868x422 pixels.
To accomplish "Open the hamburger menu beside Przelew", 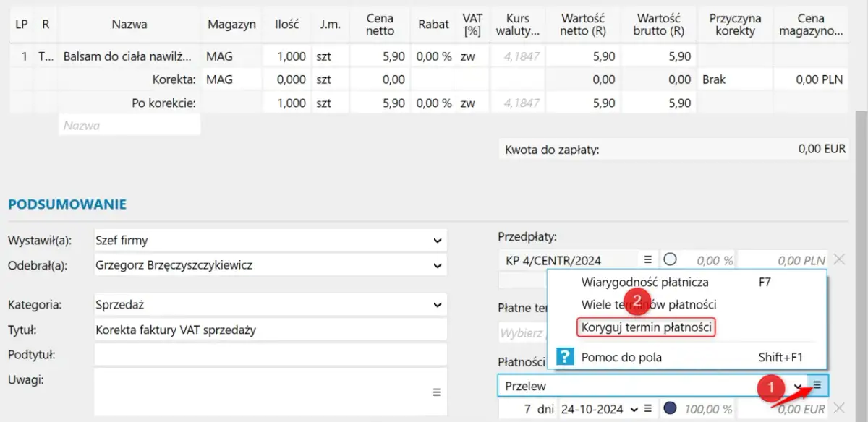I will pos(817,386).
